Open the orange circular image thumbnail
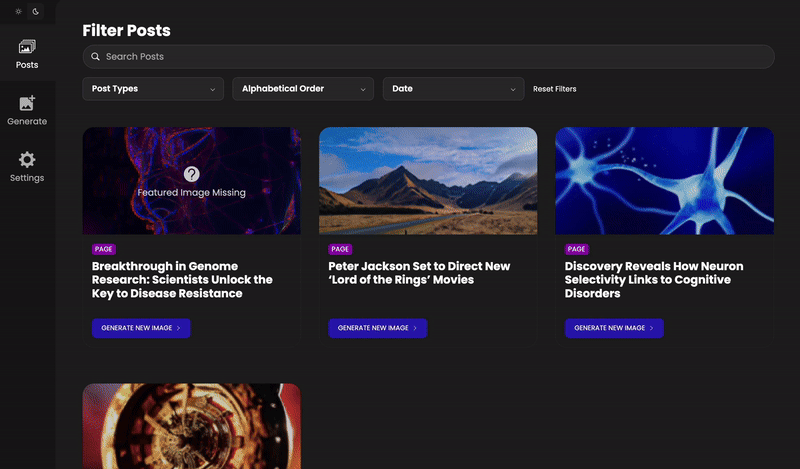This screenshot has height=469, width=800. (x=191, y=426)
